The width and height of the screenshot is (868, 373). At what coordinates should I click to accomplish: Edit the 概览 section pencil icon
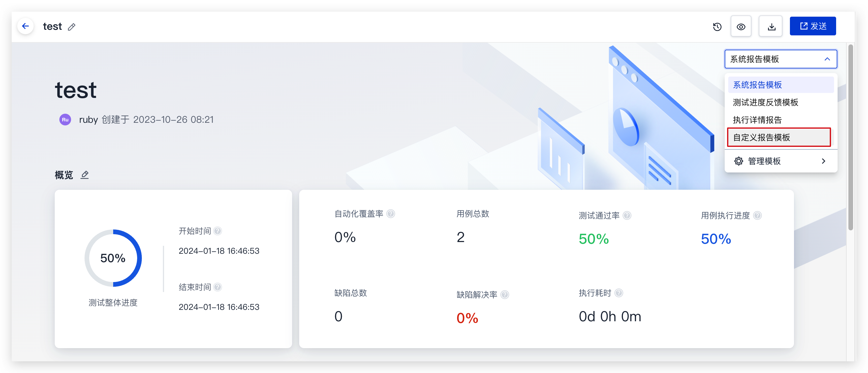[85, 175]
